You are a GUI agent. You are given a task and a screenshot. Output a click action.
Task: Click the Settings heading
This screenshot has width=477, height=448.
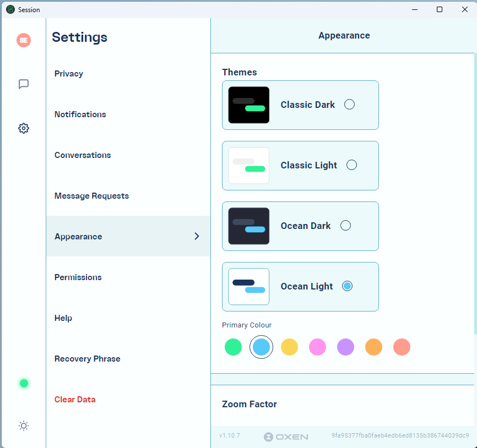(x=79, y=37)
